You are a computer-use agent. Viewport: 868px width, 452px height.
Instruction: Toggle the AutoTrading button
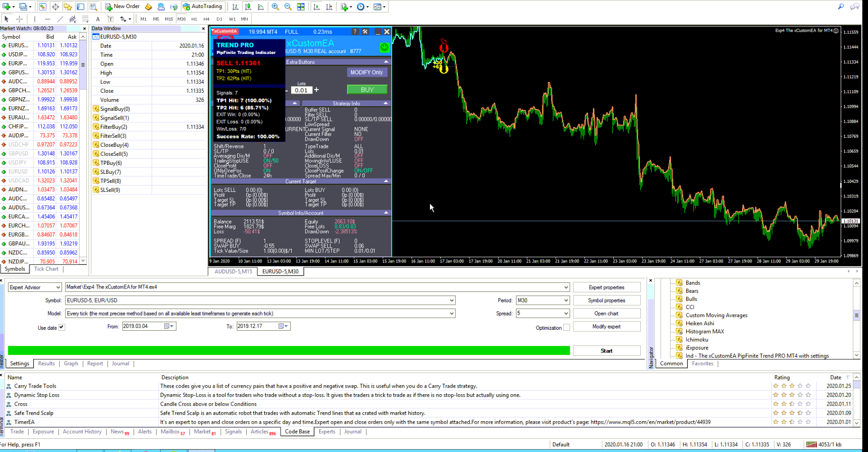[202, 7]
